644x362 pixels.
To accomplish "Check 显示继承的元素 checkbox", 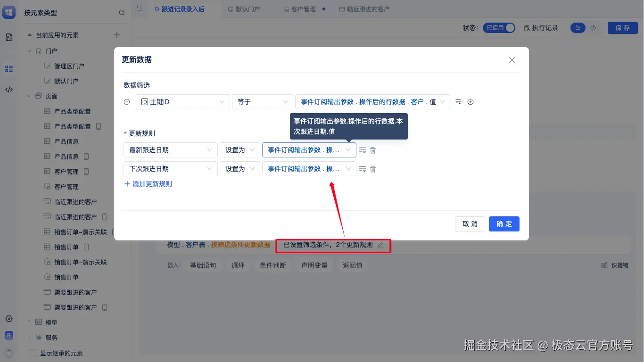I will click(x=33, y=353).
